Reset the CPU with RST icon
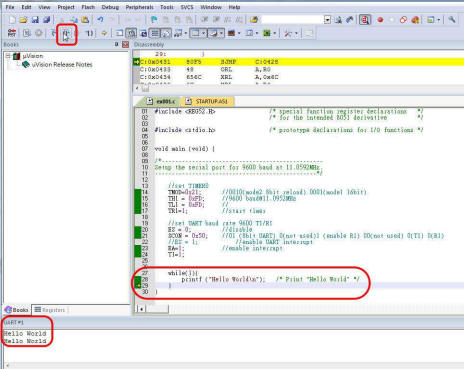 (12, 33)
